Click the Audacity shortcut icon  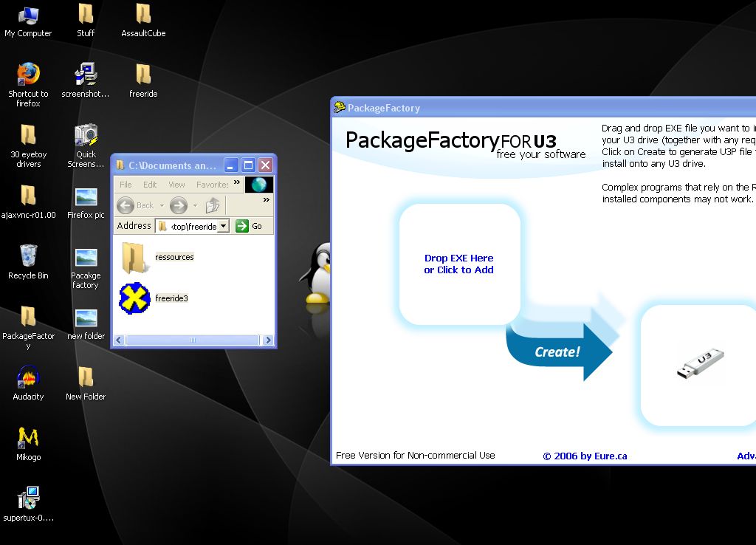28,383
